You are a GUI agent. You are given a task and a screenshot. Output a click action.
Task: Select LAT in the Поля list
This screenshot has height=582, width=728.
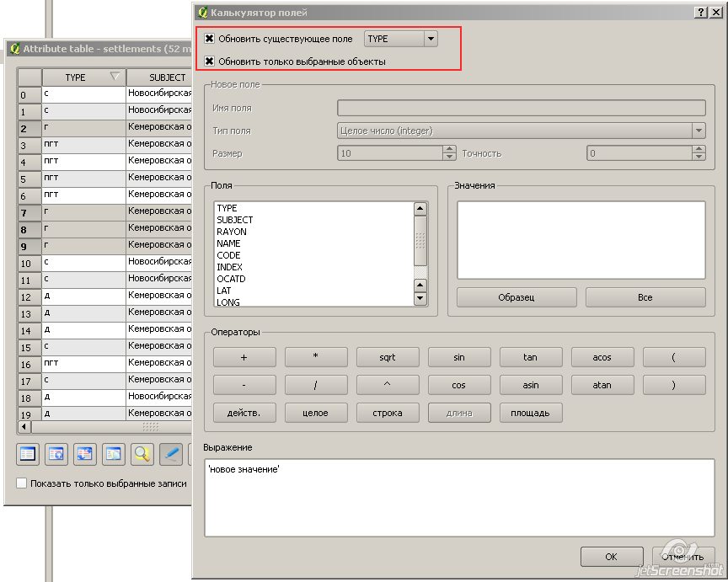coord(224,291)
